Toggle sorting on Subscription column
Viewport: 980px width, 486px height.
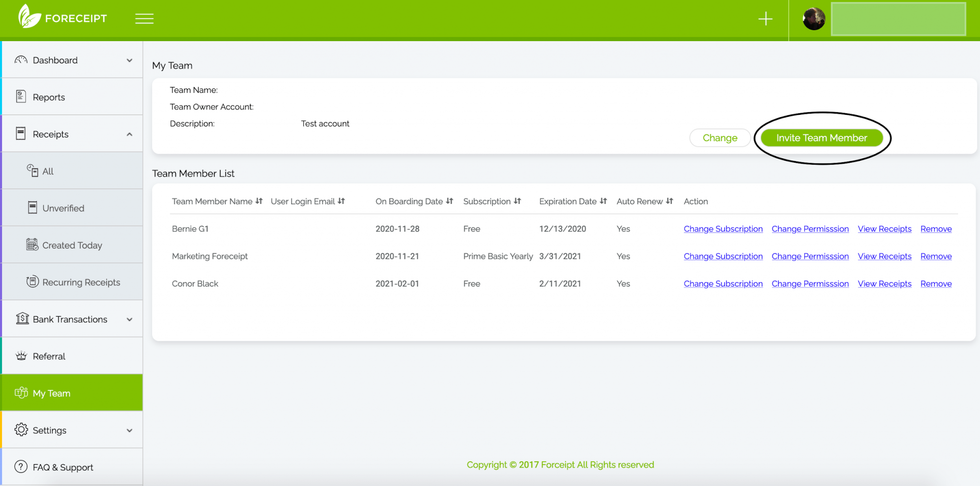tap(518, 201)
